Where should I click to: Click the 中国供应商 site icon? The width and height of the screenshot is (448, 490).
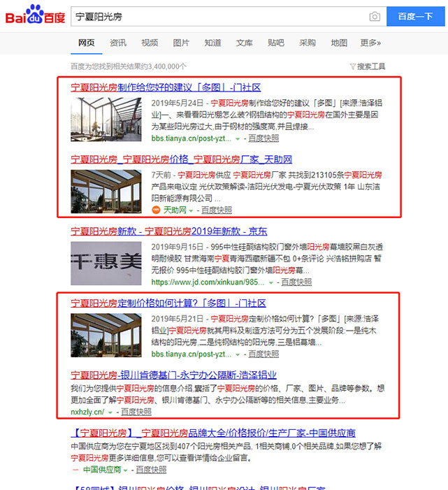(75, 470)
